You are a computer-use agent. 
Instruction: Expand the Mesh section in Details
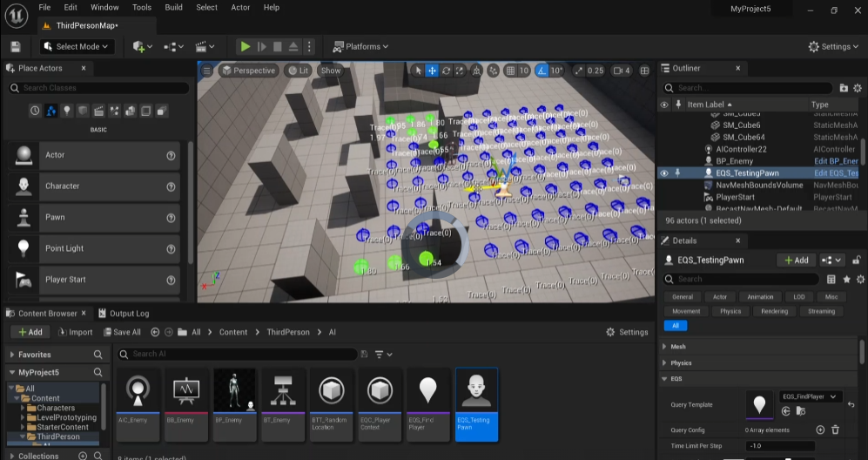tap(664, 347)
